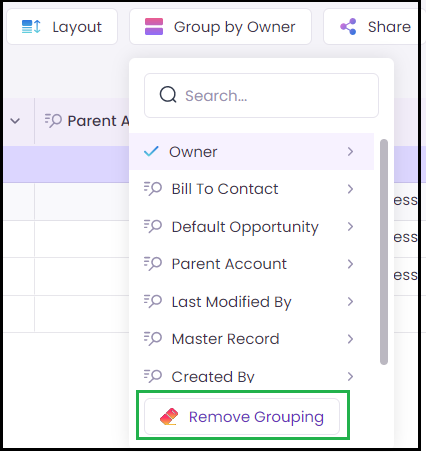Expand the Master Record chevron arrow
This screenshot has width=426, height=452.
pyautogui.click(x=350, y=339)
